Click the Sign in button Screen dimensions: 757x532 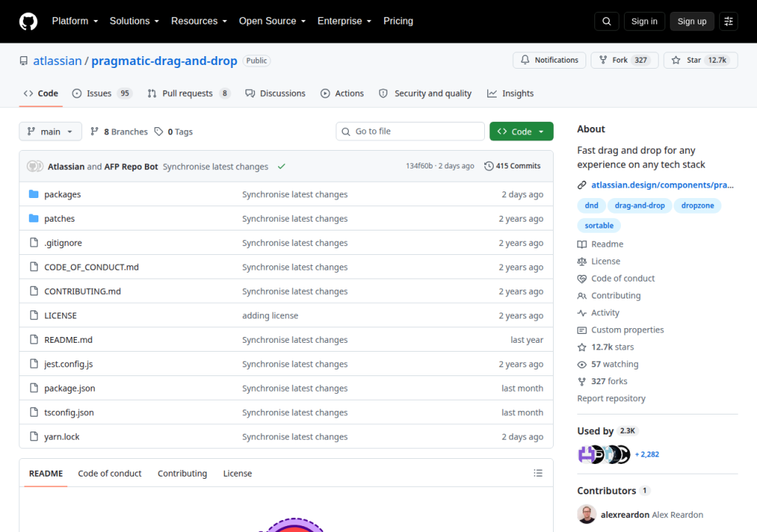point(644,21)
